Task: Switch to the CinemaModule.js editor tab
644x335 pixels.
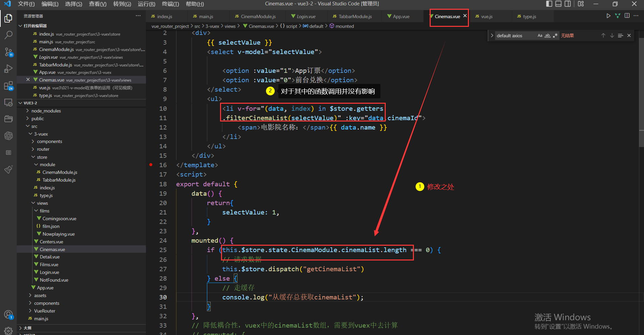Action: click(258, 16)
